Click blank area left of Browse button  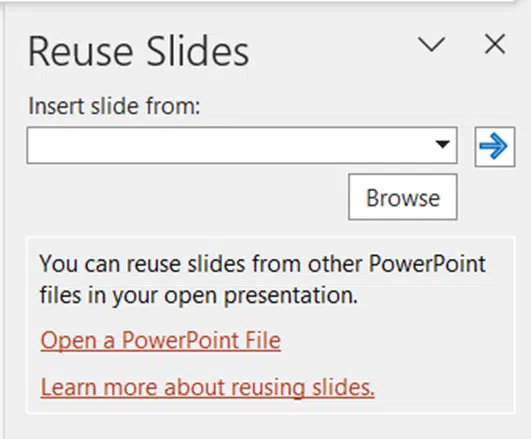tap(186, 197)
